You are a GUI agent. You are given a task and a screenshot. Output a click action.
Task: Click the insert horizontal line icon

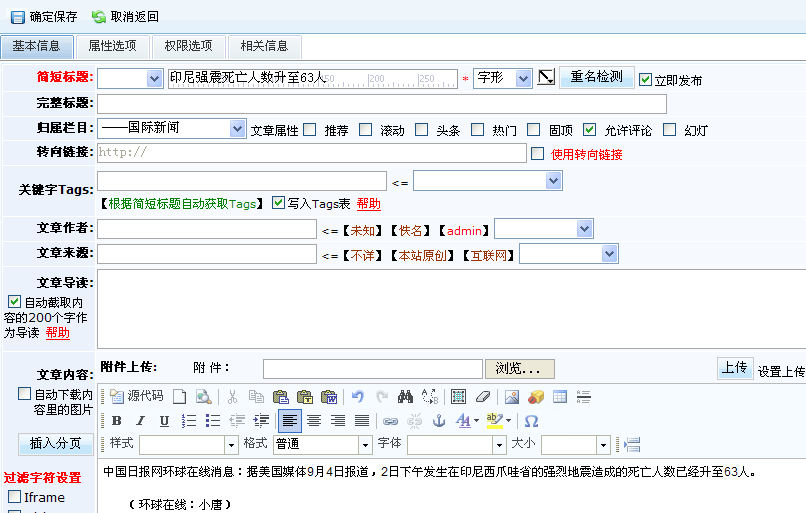coord(583,396)
